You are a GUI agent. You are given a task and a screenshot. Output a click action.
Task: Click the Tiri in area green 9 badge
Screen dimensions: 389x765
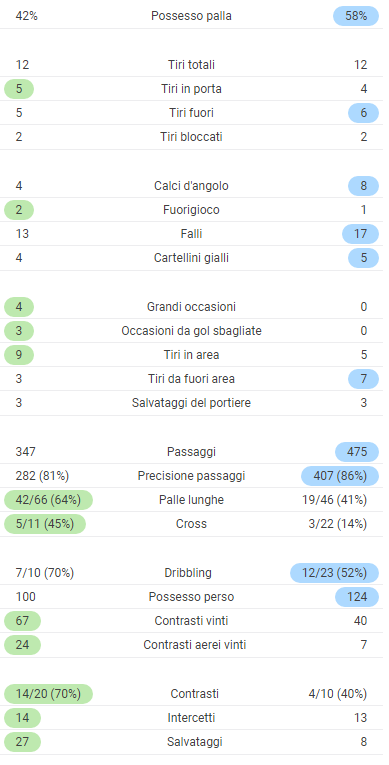pyautogui.click(x=19, y=355)
